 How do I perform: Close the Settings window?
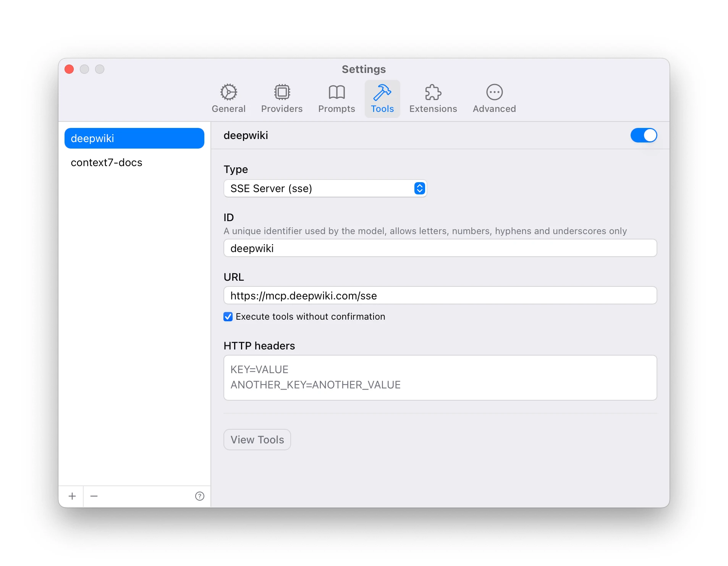pos(69,69)
